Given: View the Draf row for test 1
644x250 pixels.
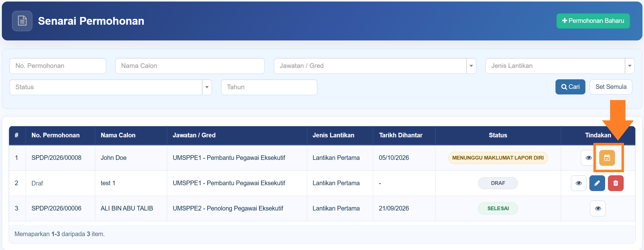Looking at the screenshot, I should coord(579,183).
